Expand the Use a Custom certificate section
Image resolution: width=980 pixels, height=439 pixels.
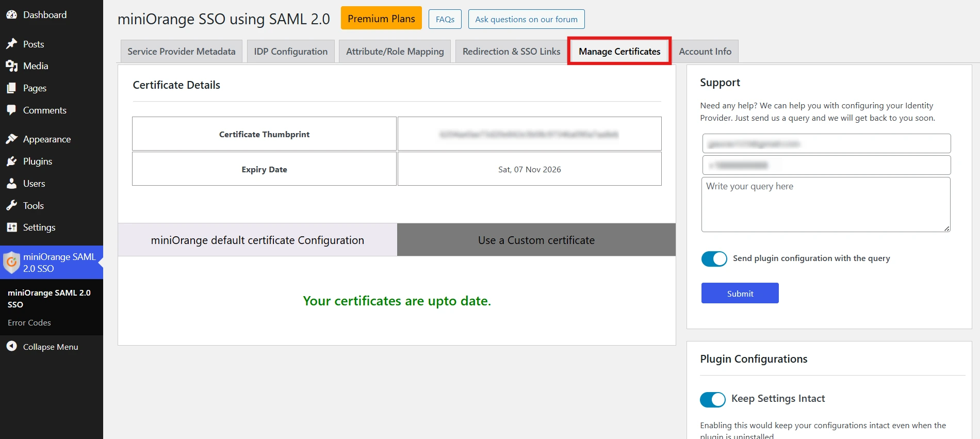[536, 240]
